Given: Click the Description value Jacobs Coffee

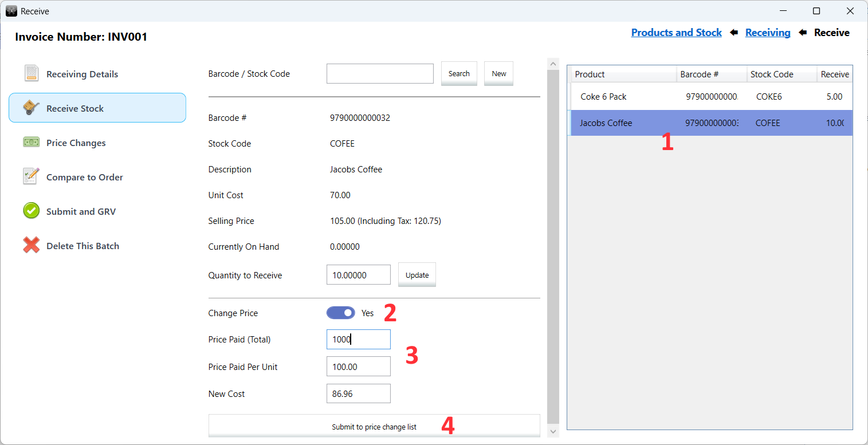Looking at the screenshot, I should [356, 170].
